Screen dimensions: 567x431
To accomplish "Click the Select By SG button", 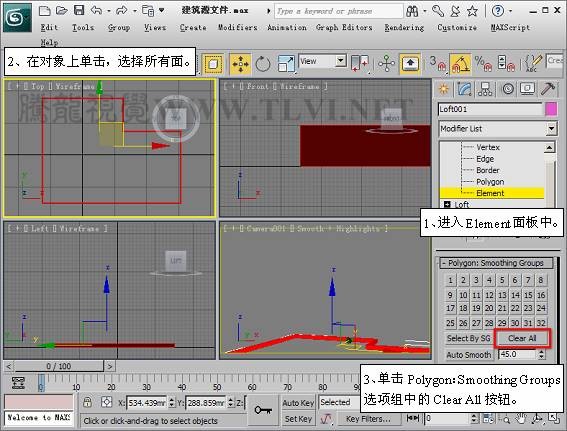I will point(469,338).
